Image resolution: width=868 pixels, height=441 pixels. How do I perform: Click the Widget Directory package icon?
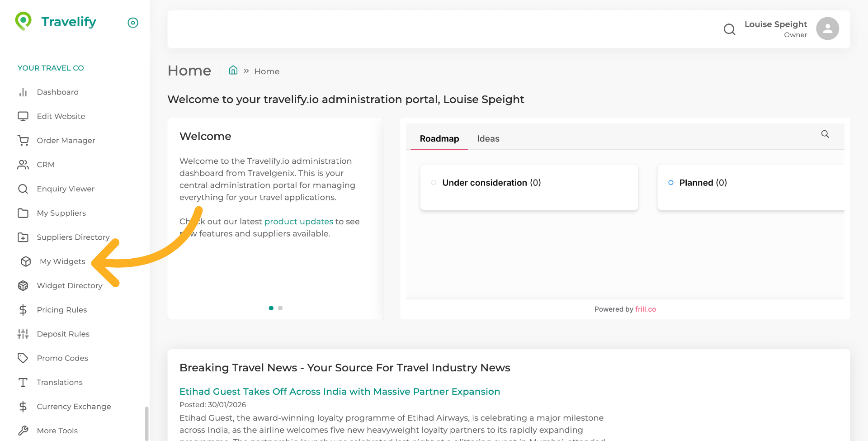[23, 286]
